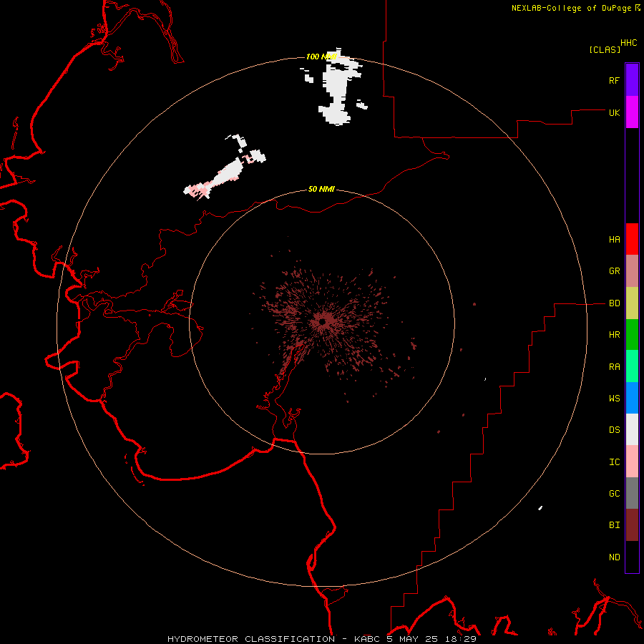Pick the DS white legend swatch
Screen dimensions: 644x644
632,429
